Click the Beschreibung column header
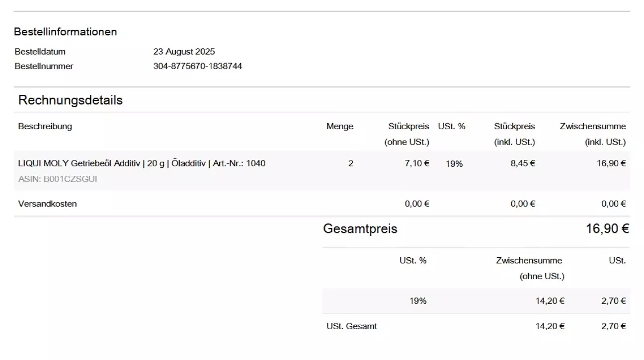This screenshot has height=360, width=644. pyautogui.click(x=45, y=126)
